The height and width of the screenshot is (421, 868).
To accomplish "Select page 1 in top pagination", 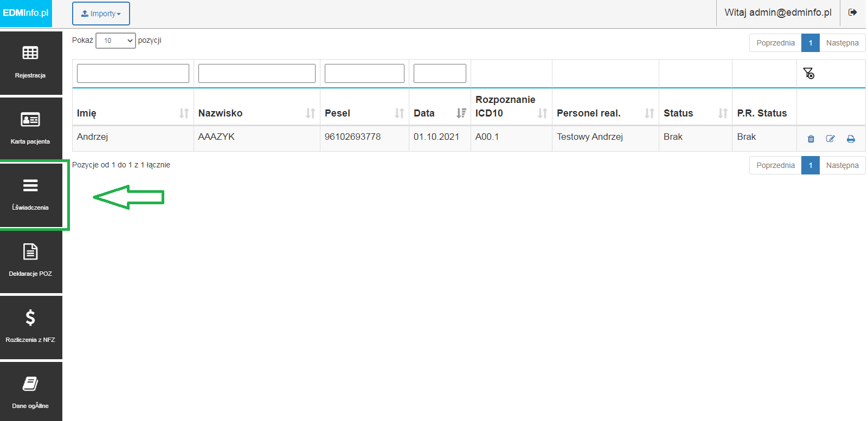I will pos(811,43).
